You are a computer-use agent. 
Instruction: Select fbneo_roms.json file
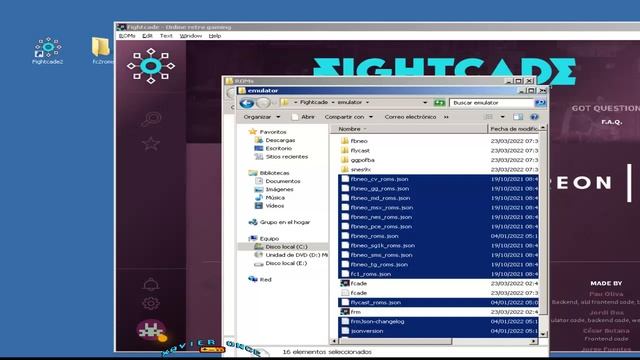click(438, 236)
